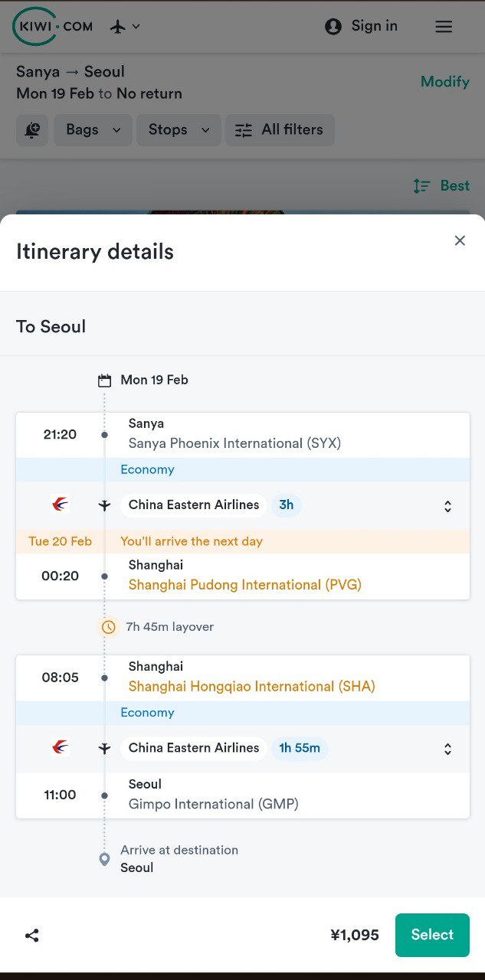This screenshot has height=980, width=485.
Task: Click the Kiwi.com logo
Action: click(52, 26)
